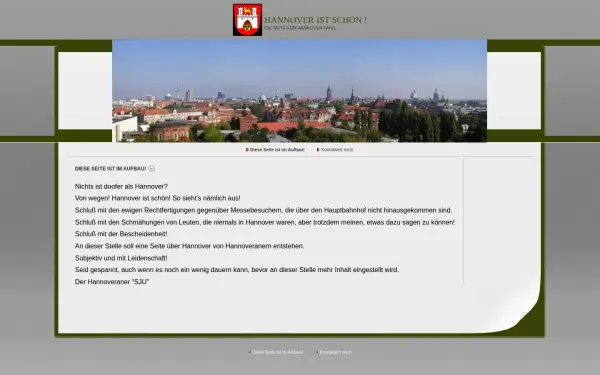The width and height of the screenshot is (600, 375).
Task: Click the subtitle 'Die Seite für Hannover Fans'
Action: click(x=300, y=28)
